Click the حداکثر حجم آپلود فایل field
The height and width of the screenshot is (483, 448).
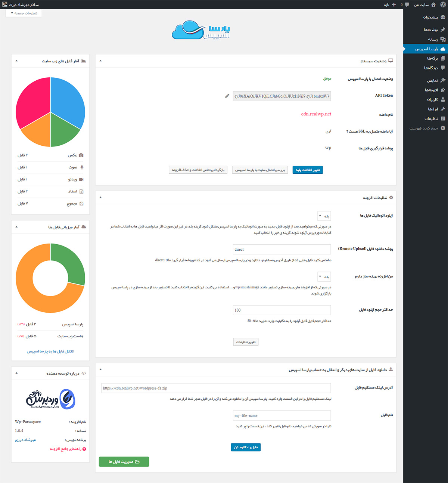[282, 310]
